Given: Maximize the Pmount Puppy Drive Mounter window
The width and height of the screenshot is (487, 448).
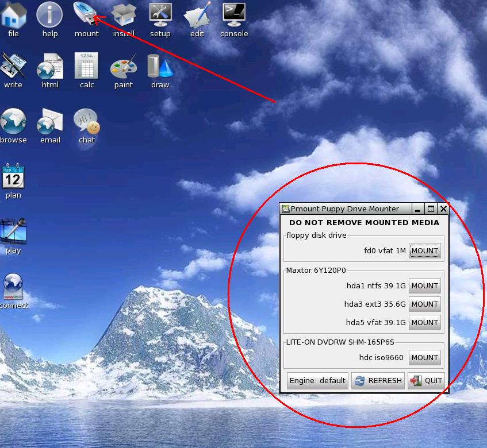Looking at the screenshot, I should [431, 209].
